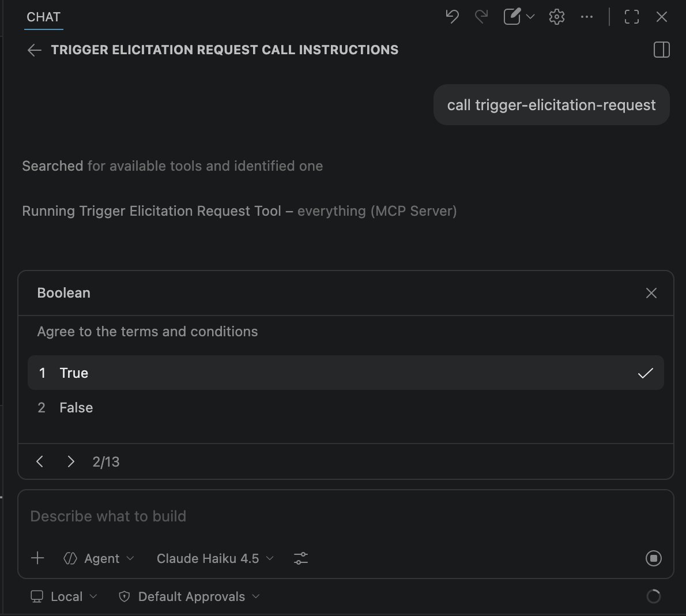Stop the running request
Screen dimensions: 686x616
coord(653,558)
